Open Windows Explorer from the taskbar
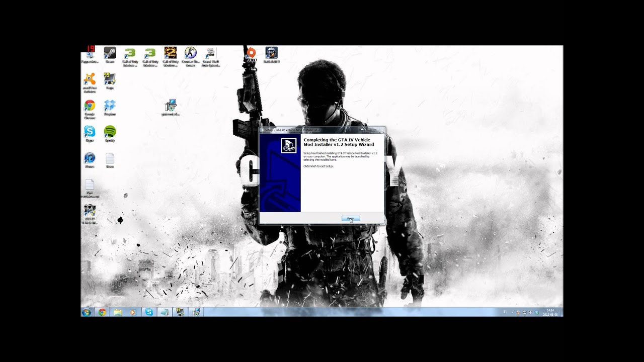The image size is (644, 362). click(x=118, y=312)
